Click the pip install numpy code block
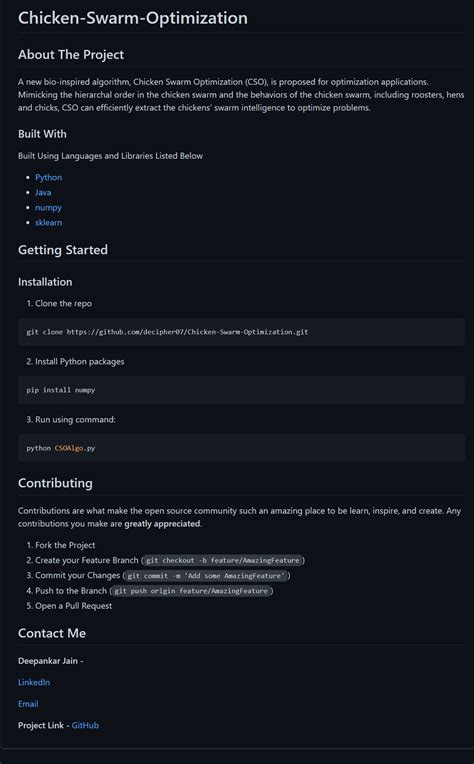474x764 pixels. point(241,390)
